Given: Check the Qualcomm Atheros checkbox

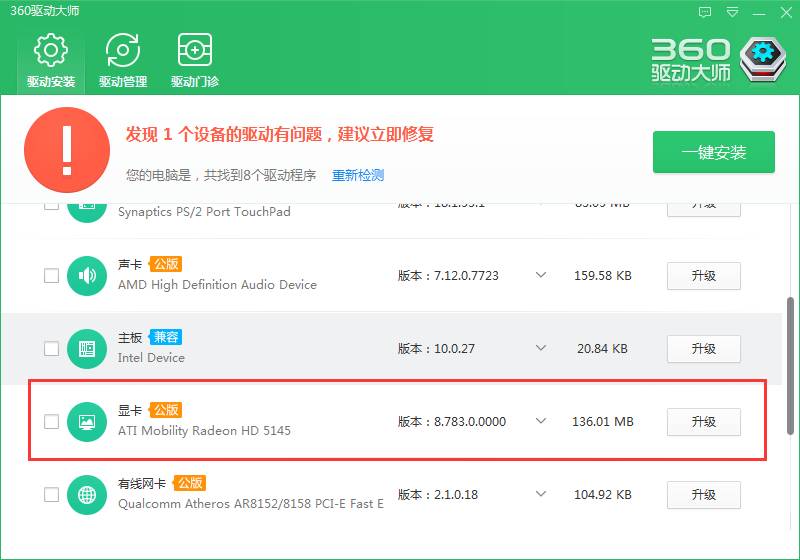Looking at the screenshot, I should [52, 495].
